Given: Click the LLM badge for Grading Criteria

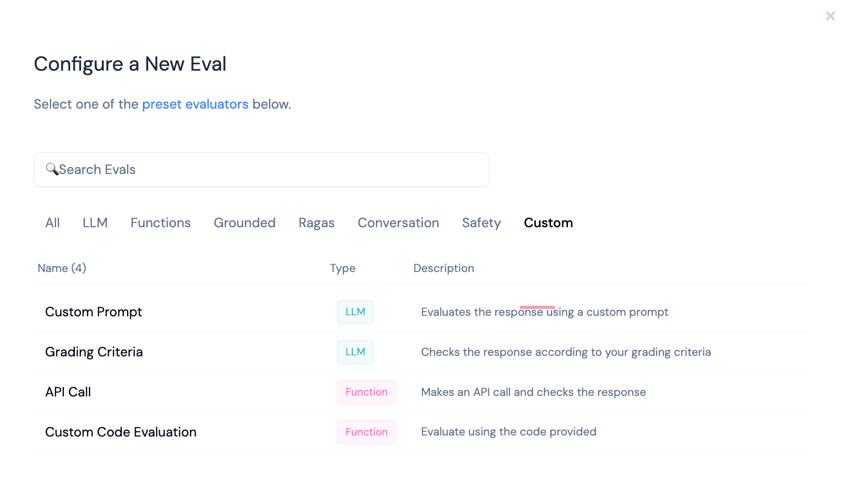Looking at the screenshot, I should coord(355,352).
